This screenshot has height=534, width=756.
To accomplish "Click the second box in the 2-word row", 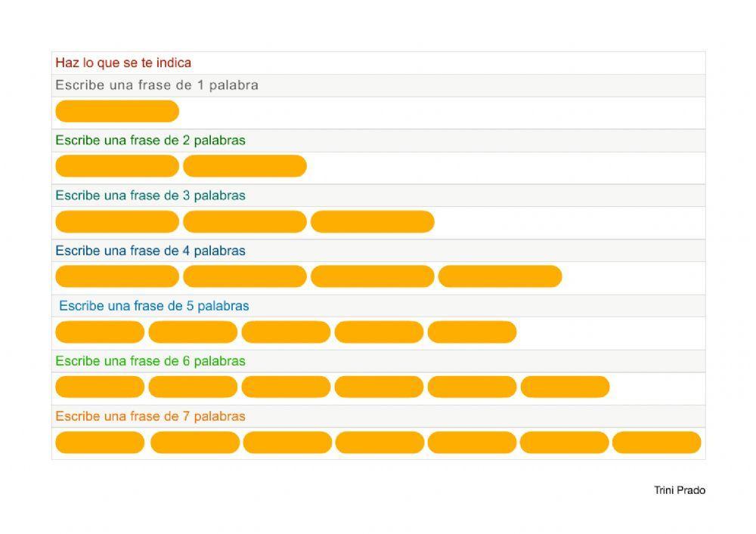I will 245,166.
